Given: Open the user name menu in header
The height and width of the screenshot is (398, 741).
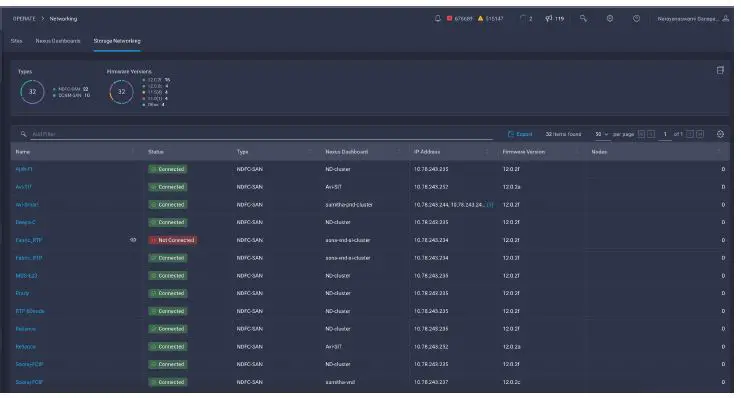Looking at the screenshot, I should 688,19.
